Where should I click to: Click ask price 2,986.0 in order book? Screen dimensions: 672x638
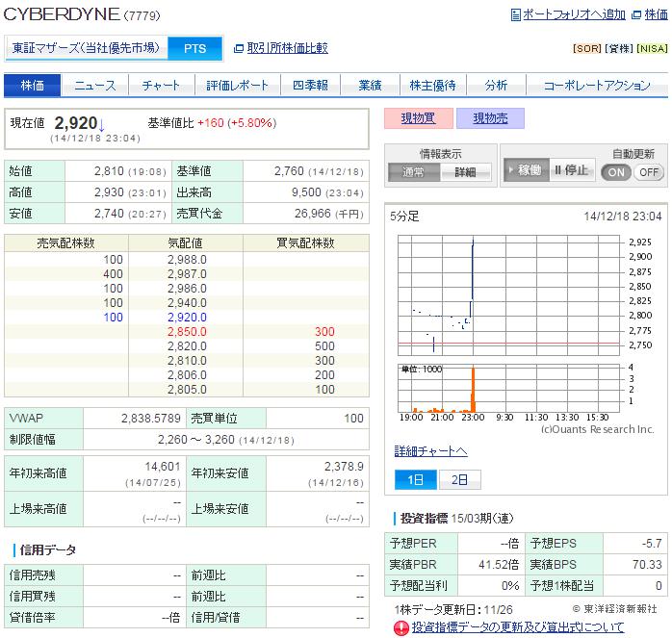point(187,289)
